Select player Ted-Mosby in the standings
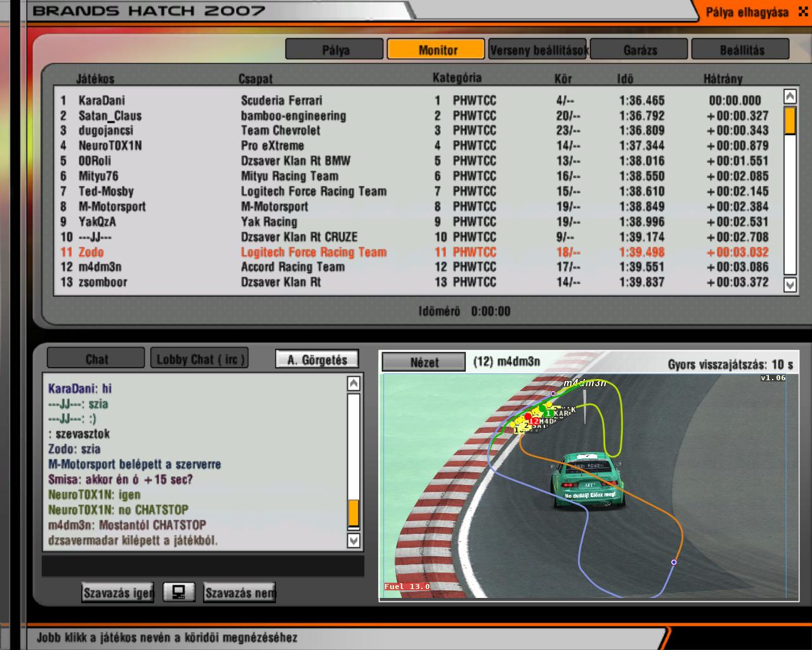Viewport: 812px width, 650px height. point(106,191)
